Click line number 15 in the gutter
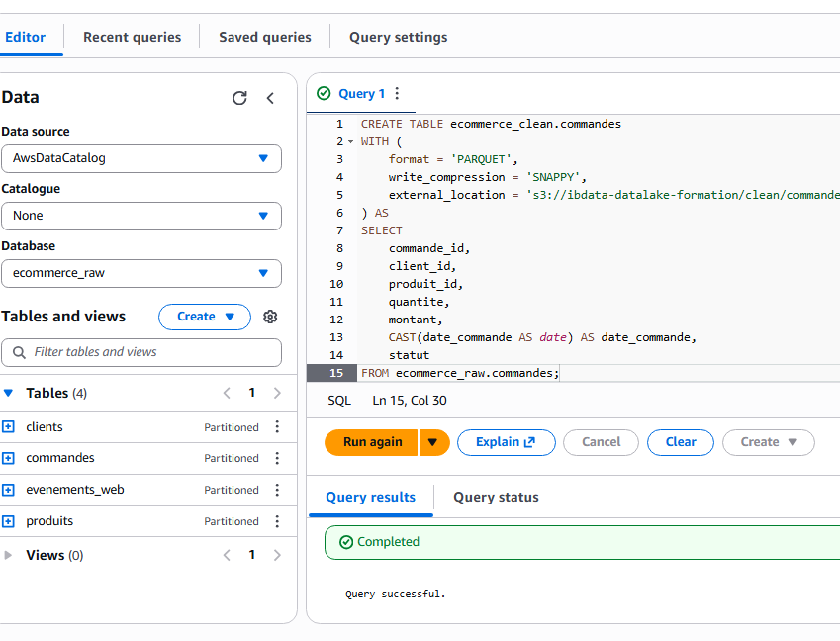 [x=336, y=373]
